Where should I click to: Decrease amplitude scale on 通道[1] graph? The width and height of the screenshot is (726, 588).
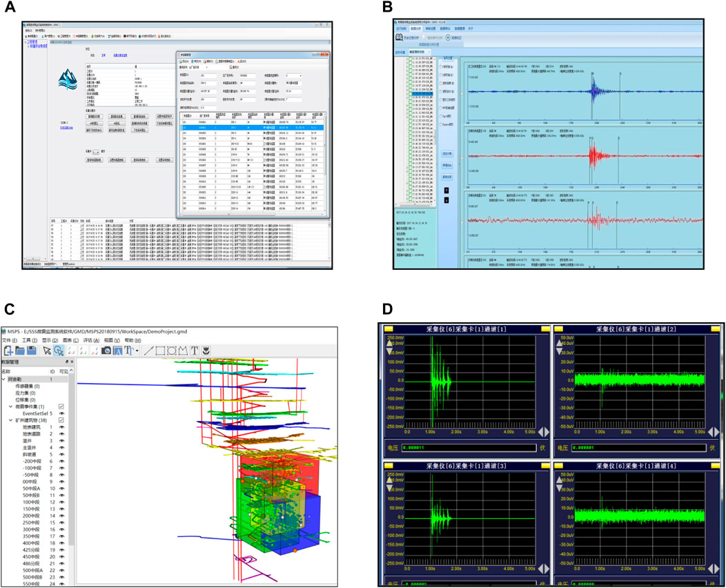coord(389,350)
